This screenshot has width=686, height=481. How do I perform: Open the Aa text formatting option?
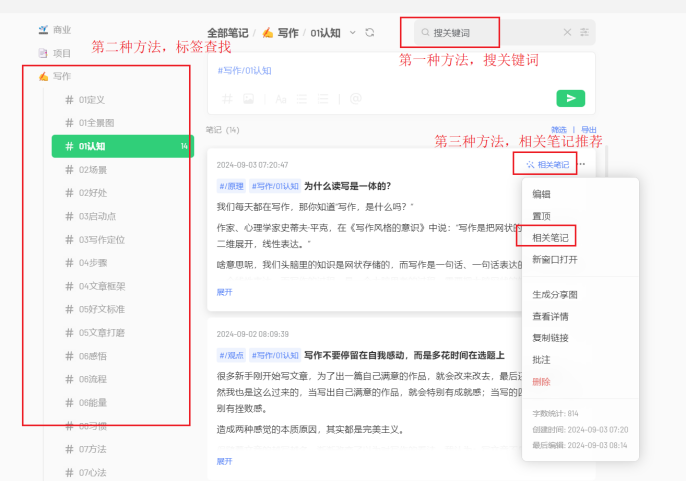pos(281,99)
